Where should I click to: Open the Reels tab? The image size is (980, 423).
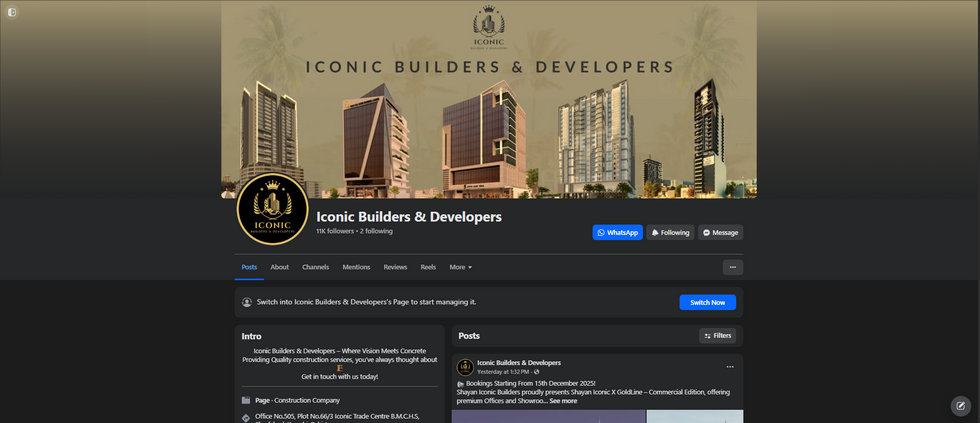pos(428,267)
